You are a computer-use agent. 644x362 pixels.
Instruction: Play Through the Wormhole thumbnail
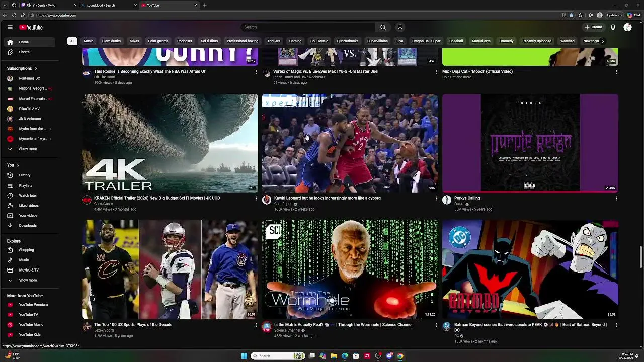[350, 269]
